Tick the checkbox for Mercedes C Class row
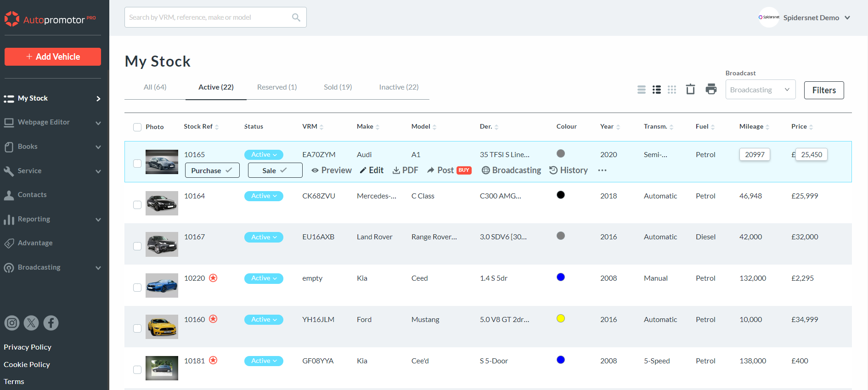Viewport: 868px width, 390px height. pos(137,205)
